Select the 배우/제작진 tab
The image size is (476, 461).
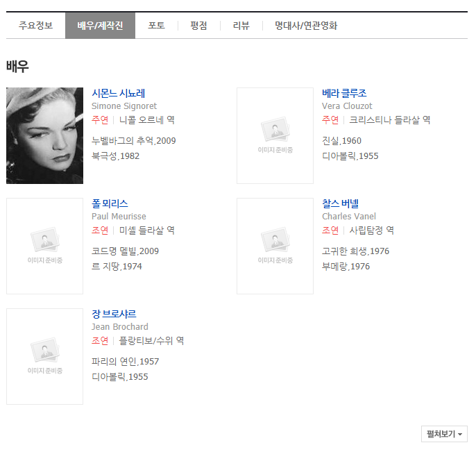[x=100, y=26]
